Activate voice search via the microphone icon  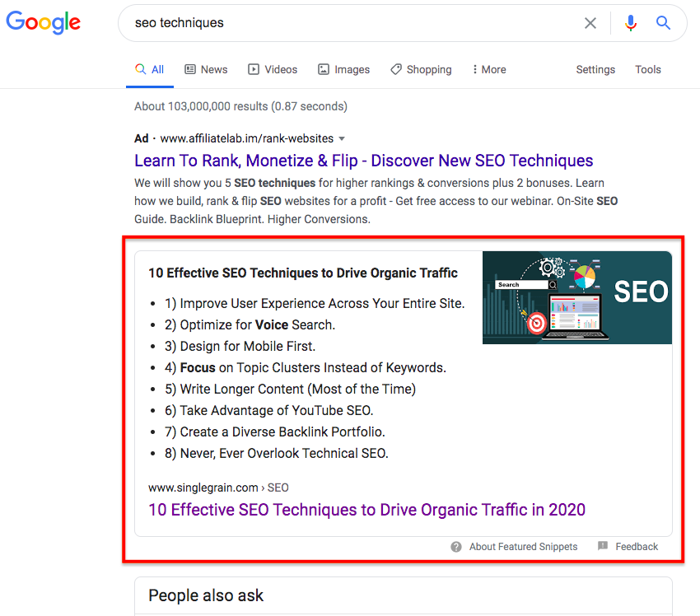pyautogui.click(x=631, y=23)
